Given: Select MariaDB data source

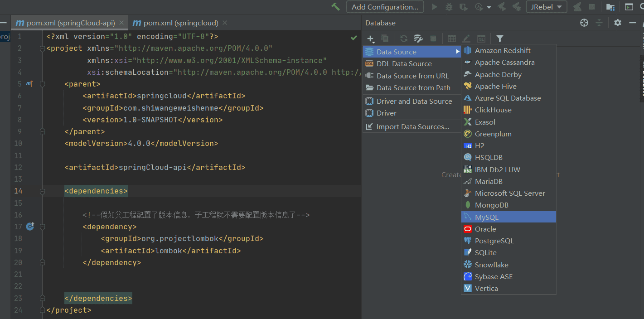Looking at the screenshot, I should click(508, 181).
